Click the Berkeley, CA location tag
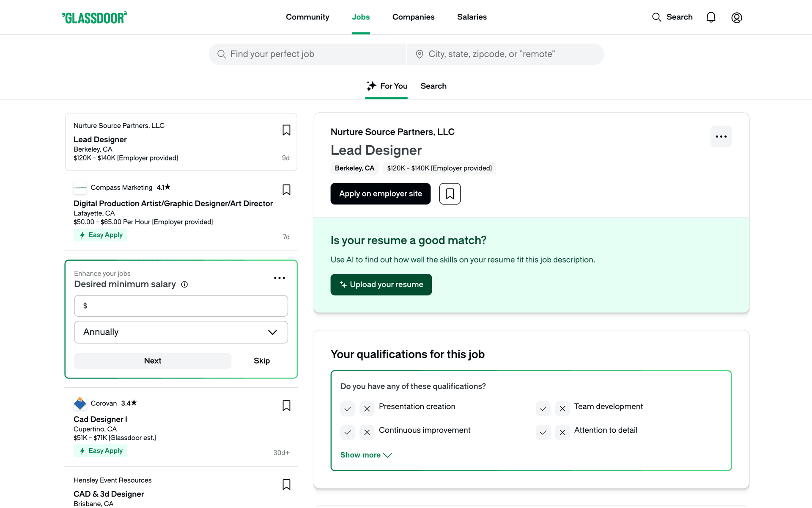This screenshot has height=508, width=812. point(354,168)
